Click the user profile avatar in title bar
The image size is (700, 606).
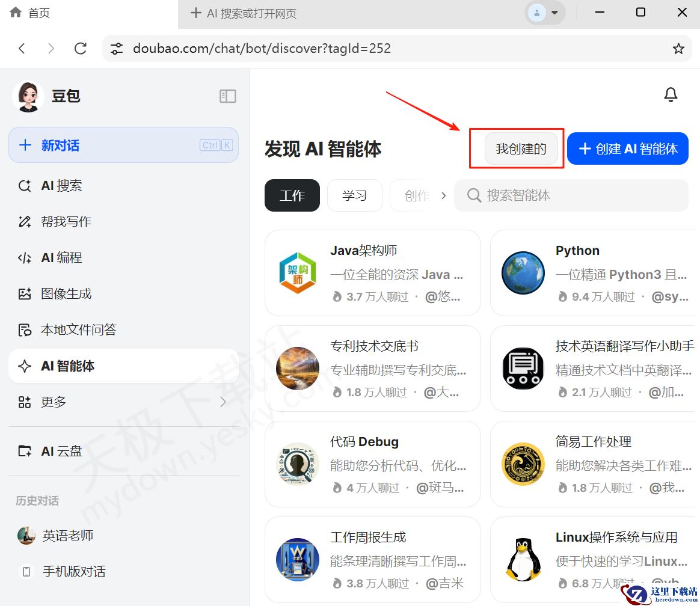[536, 13]
